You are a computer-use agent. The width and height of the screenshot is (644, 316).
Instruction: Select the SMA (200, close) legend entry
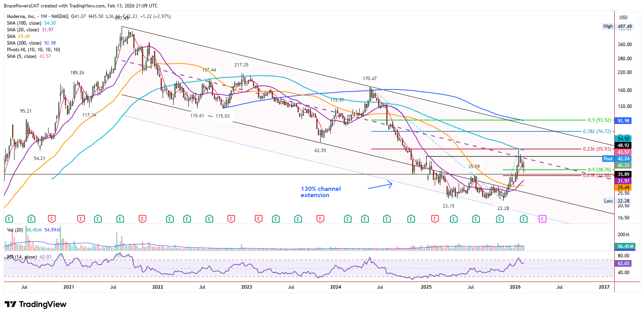point(31,43)
